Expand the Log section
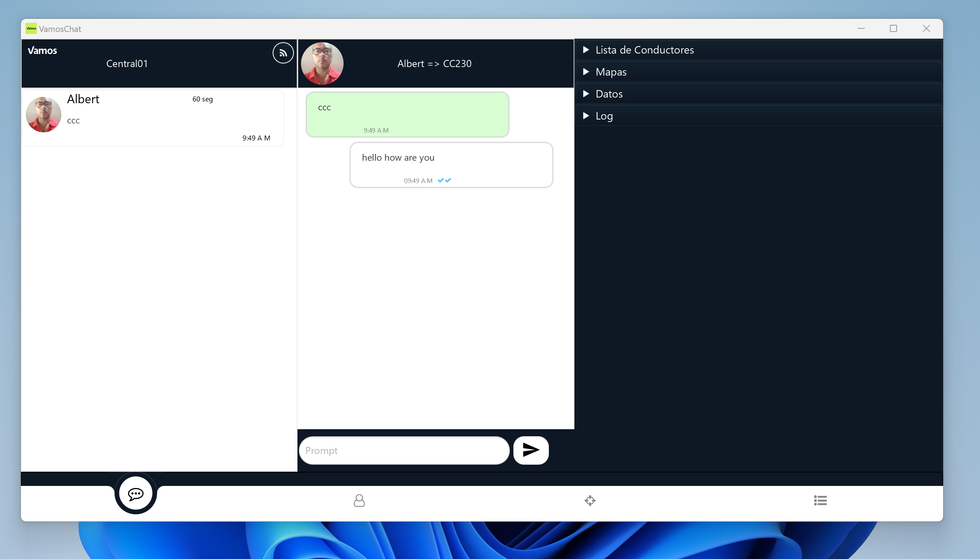Screen dimensions: 980x559 click(604, 116)
